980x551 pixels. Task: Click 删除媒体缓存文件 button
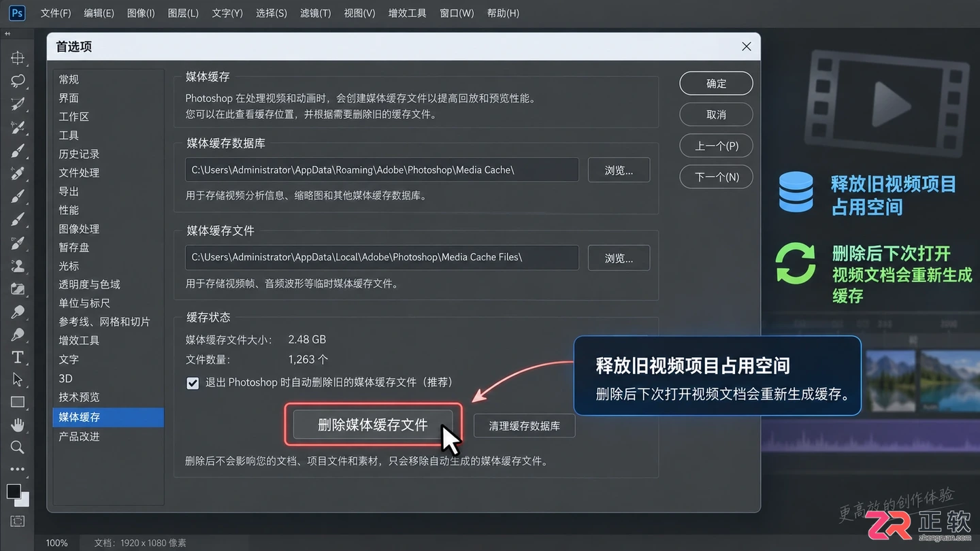tap(372, 425)
